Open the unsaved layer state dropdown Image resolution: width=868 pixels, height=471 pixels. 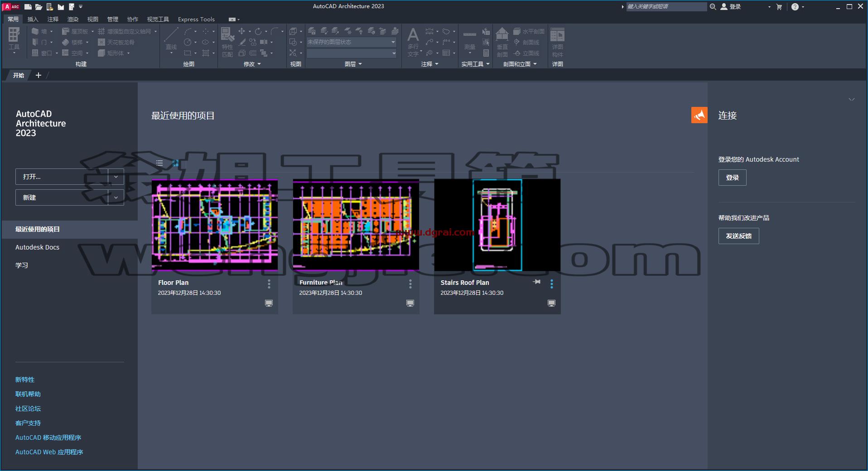point(352,42)
